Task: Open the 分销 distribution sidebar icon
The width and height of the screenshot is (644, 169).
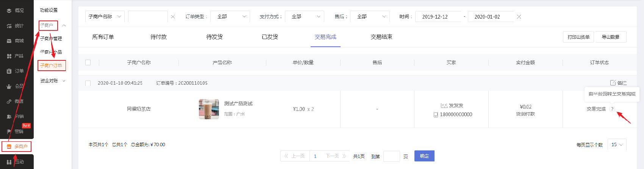Action: [x=9, y=116]
